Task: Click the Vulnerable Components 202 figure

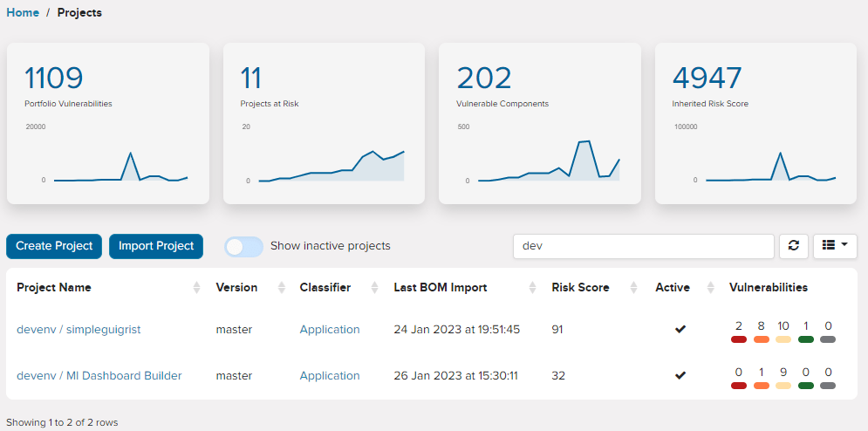Action: (484, 78)
